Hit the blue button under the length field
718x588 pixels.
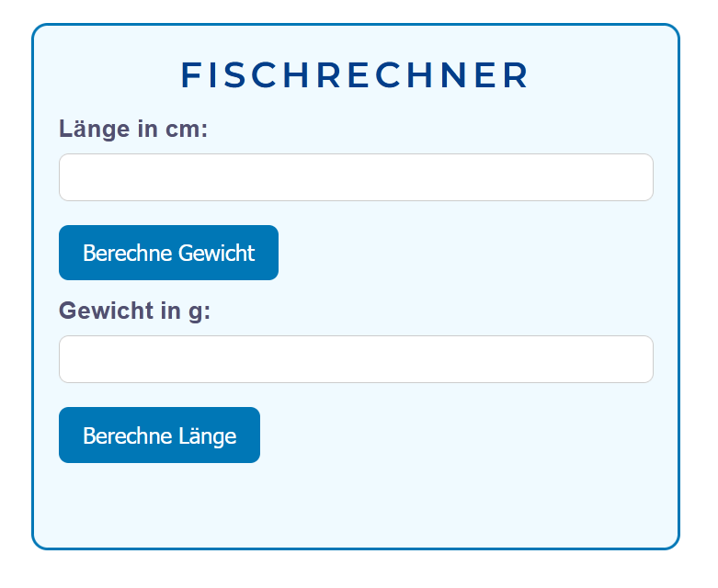click(168, 253)
